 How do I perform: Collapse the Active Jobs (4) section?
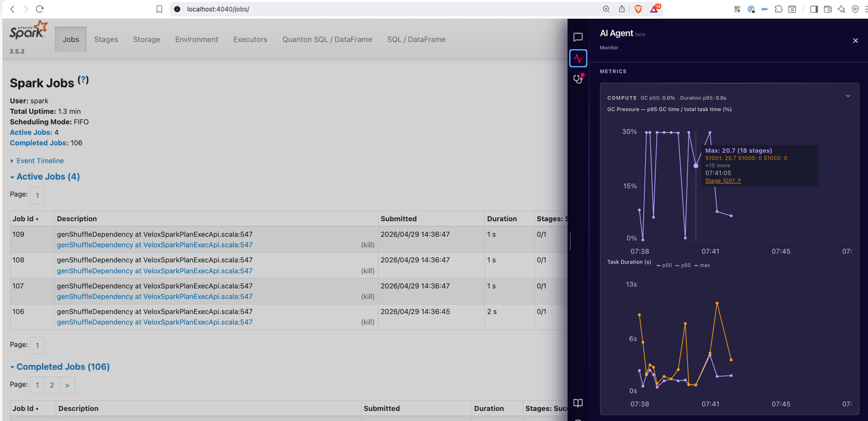click(45, 176)
